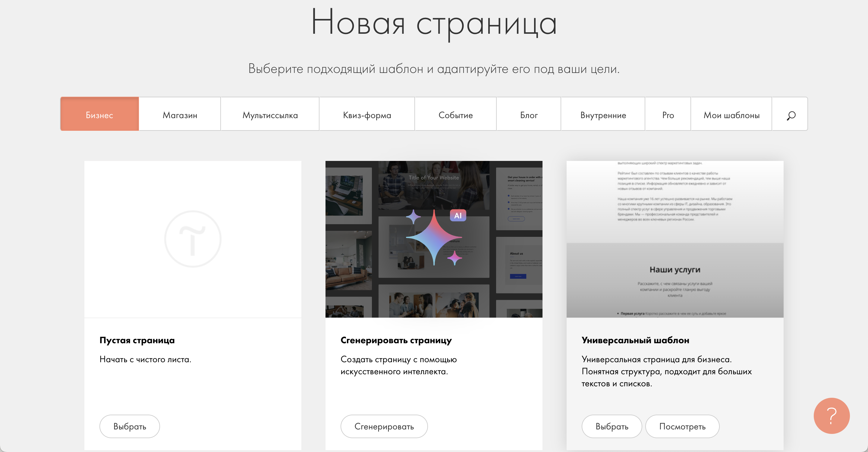Screen dimensions: 868x452
Task: Preview the universal template with Посмотреть
Action: click(x=682, y=426)
